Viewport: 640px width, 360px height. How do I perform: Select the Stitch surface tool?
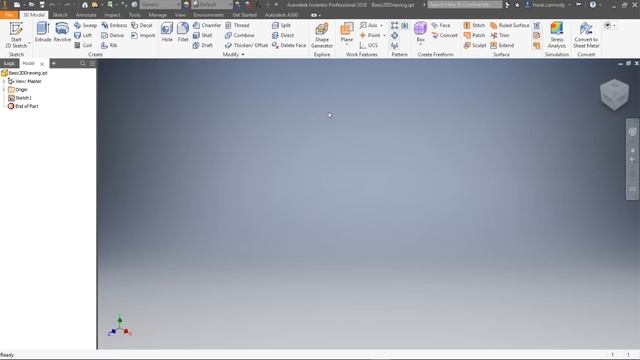click(x=474, y=25)
